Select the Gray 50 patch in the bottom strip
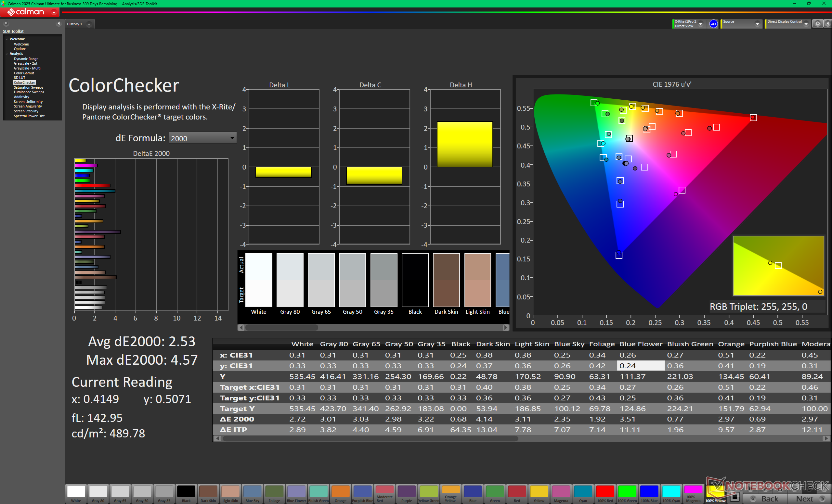 point(142,494)
